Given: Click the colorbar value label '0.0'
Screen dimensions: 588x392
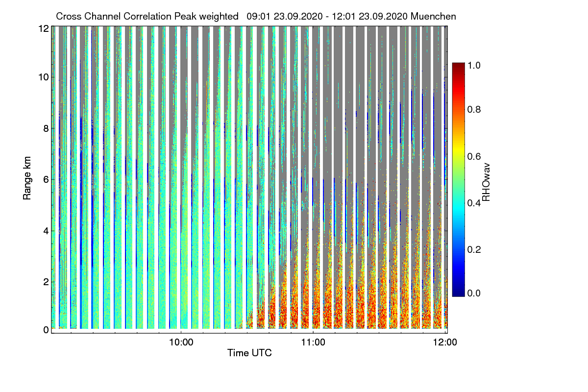Looking at the screenshot, I should click(x=475, y=293).
